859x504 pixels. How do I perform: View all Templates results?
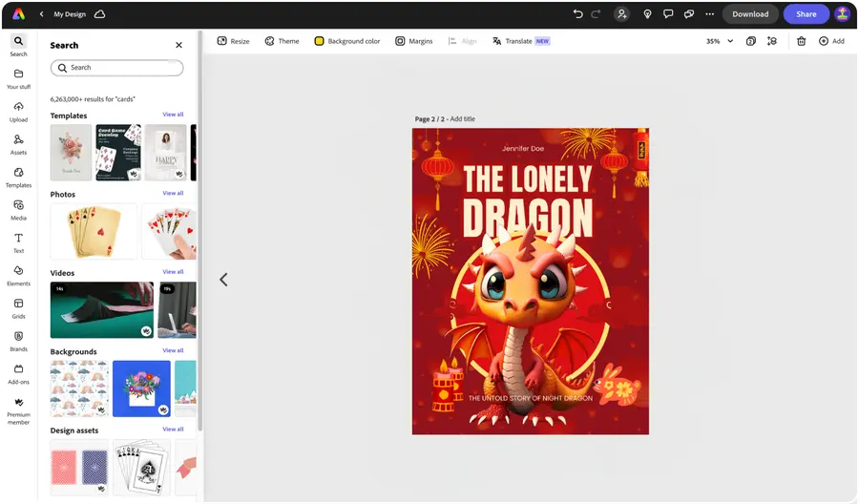(173, 115)
